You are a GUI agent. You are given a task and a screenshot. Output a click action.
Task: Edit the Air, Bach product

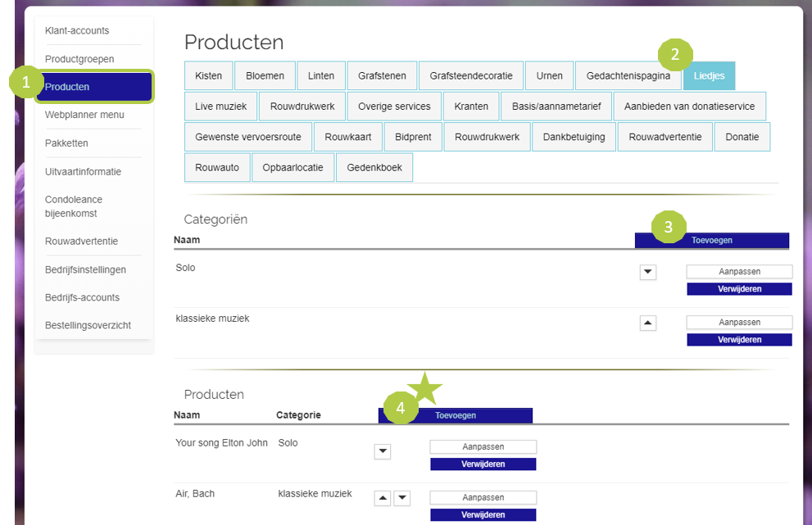483,498
